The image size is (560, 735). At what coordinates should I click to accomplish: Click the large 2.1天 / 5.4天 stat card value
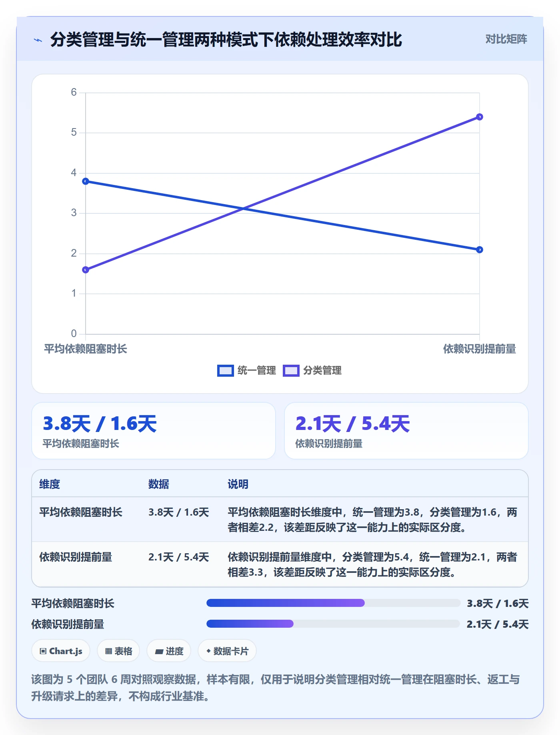pyautogui.click(x=352, y=424)
